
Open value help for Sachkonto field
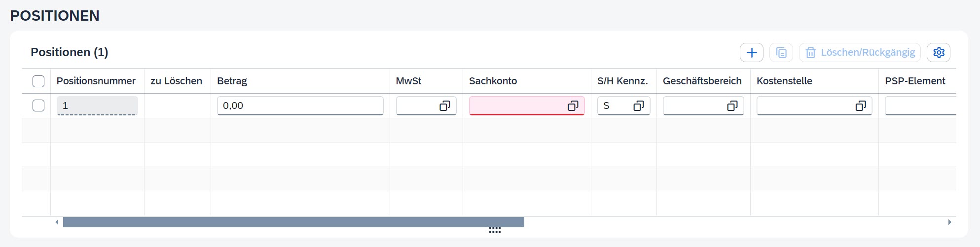point(573,106)
